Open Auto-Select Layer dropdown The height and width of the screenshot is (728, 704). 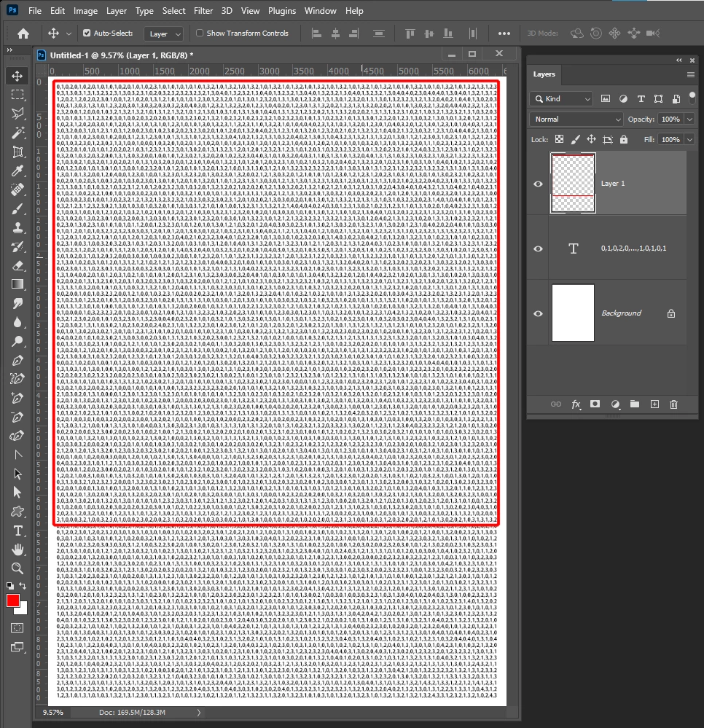click(163, 34)
